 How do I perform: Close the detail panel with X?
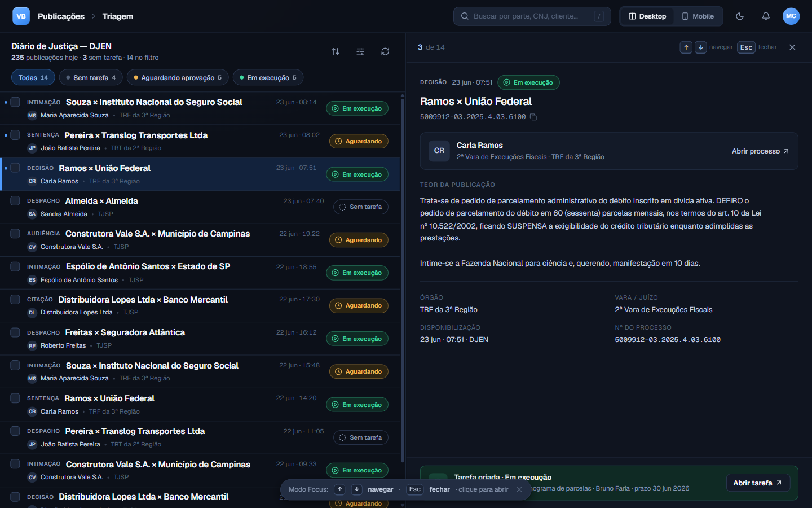click(792, 47)
